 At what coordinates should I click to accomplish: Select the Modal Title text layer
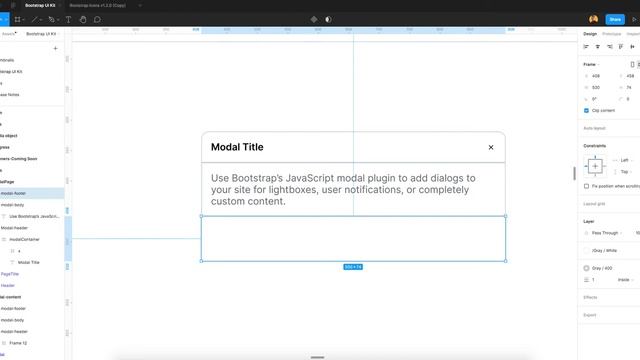(32, 262)
